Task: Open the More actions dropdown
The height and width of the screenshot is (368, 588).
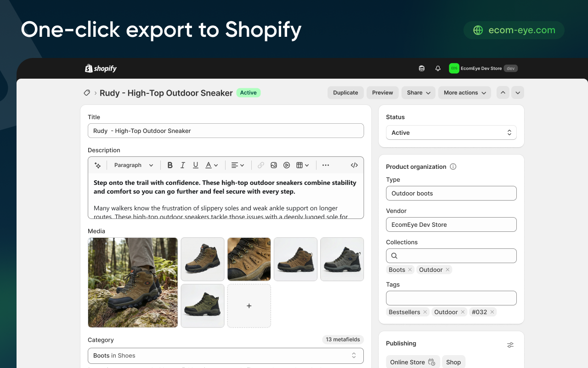Action: pos(464,92)
